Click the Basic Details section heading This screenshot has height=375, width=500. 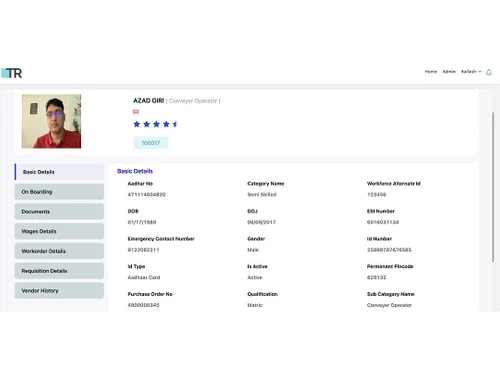pos(135,171)
